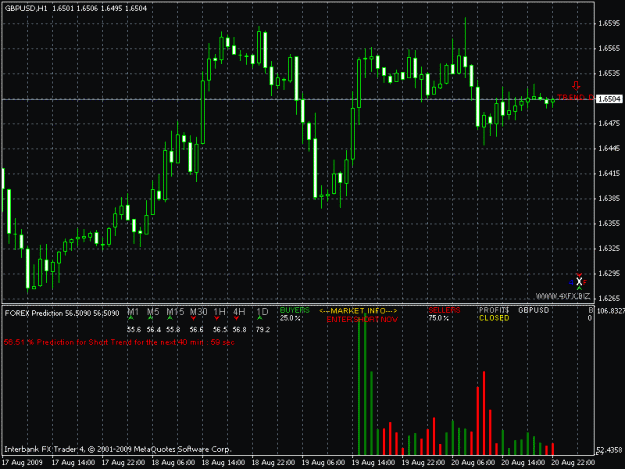This screenshot has width=625, height=469.
Task: Click the 25.0 % buyers value
Action: tap(290, 318)
